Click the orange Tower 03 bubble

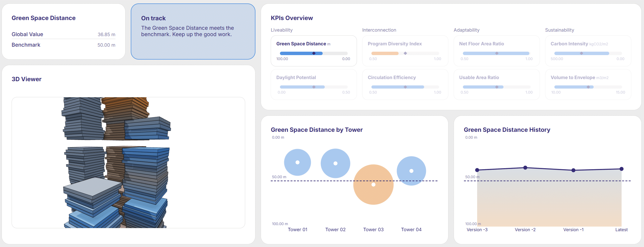coord(373,185)
